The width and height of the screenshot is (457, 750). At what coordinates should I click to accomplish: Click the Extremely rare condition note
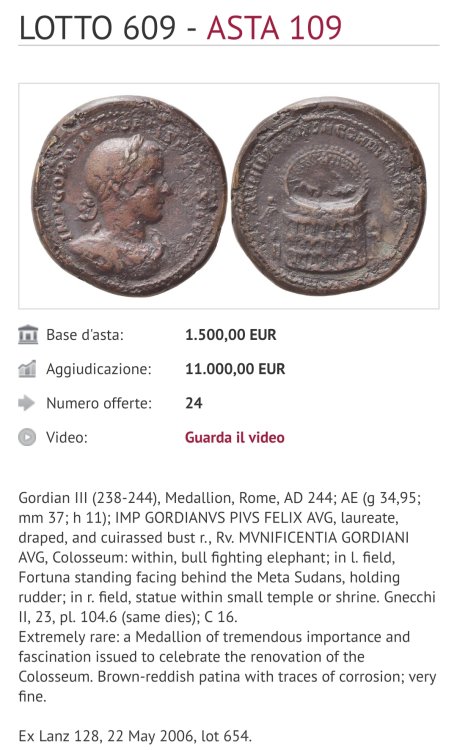(x=227, y=667)
